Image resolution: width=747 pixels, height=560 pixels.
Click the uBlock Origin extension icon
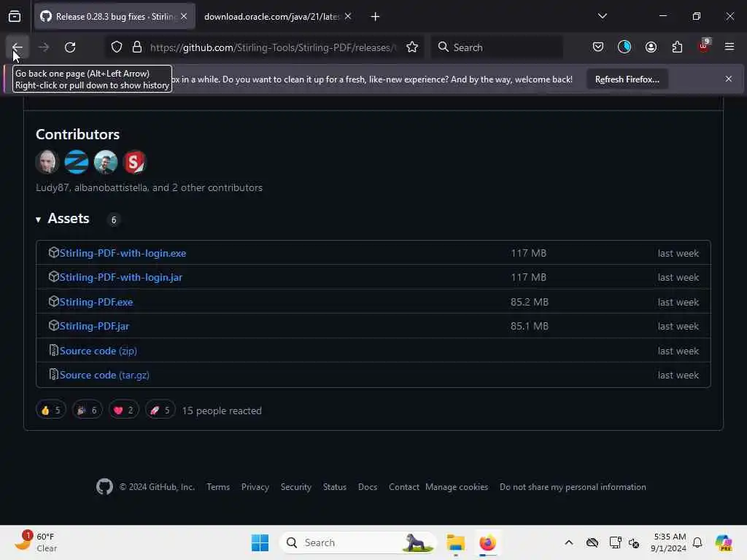point(704,46)
